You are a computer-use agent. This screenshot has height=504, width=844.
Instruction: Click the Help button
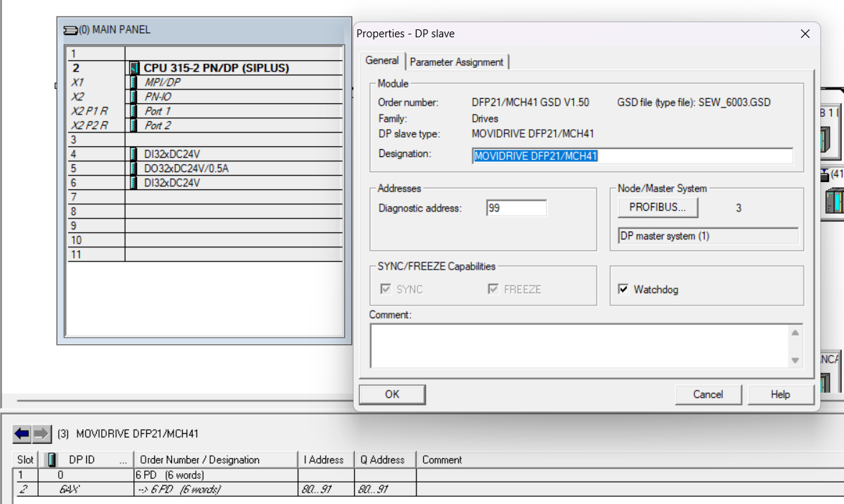click(780, 394)
